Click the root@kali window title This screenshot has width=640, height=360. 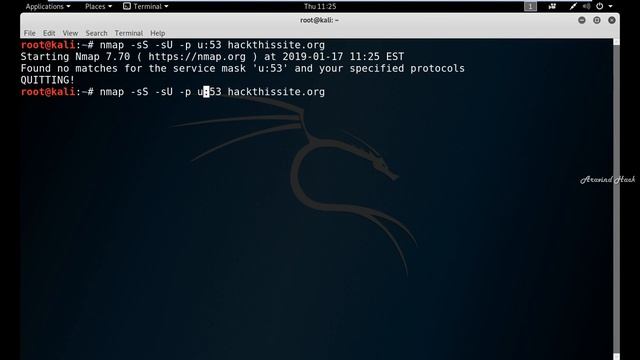[320, 20]
